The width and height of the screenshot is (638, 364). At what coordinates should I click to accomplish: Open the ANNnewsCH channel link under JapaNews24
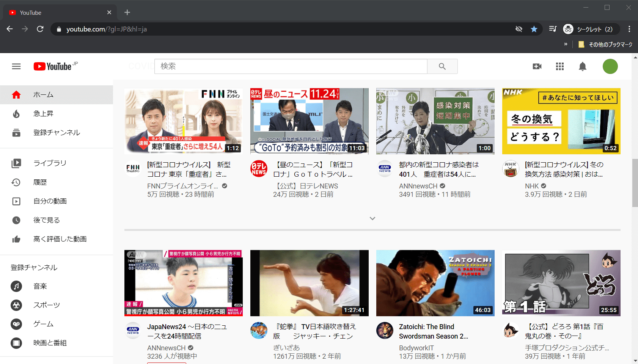point(166,348)
